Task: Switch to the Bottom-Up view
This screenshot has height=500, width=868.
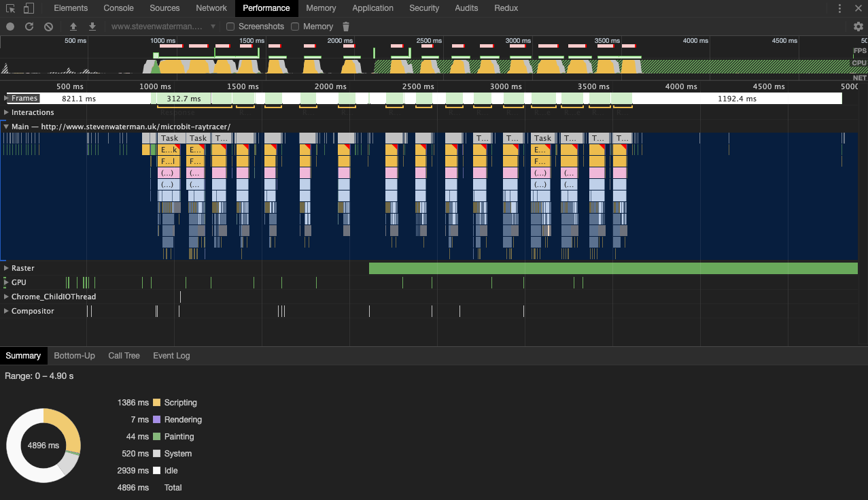Action: click(x=74, y=355)
